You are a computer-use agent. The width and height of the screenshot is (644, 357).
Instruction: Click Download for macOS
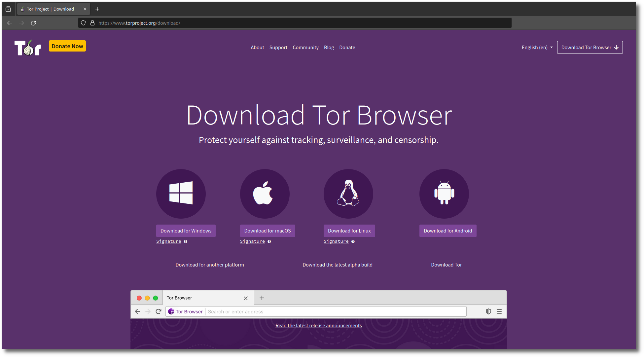268,231
